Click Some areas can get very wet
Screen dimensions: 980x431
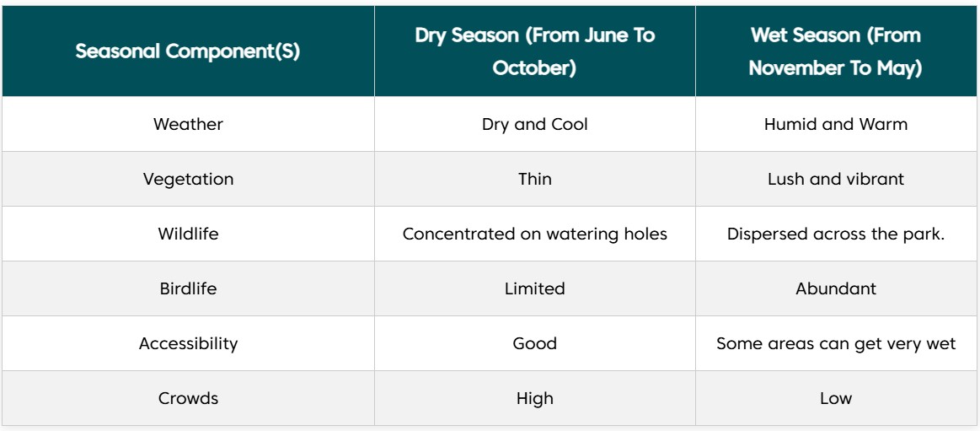(835, 343)
